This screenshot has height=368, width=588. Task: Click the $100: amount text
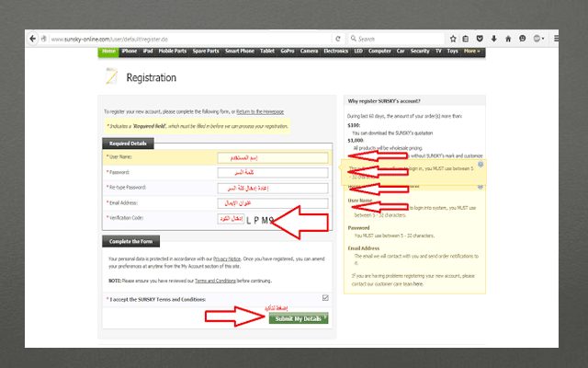[x=354, y=125]
